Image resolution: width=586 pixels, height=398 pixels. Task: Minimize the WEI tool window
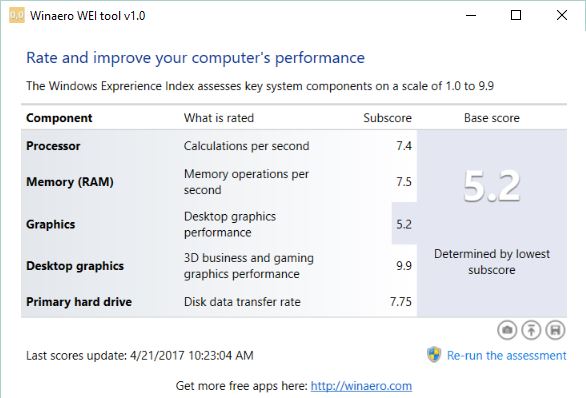[x=471, y=15]
